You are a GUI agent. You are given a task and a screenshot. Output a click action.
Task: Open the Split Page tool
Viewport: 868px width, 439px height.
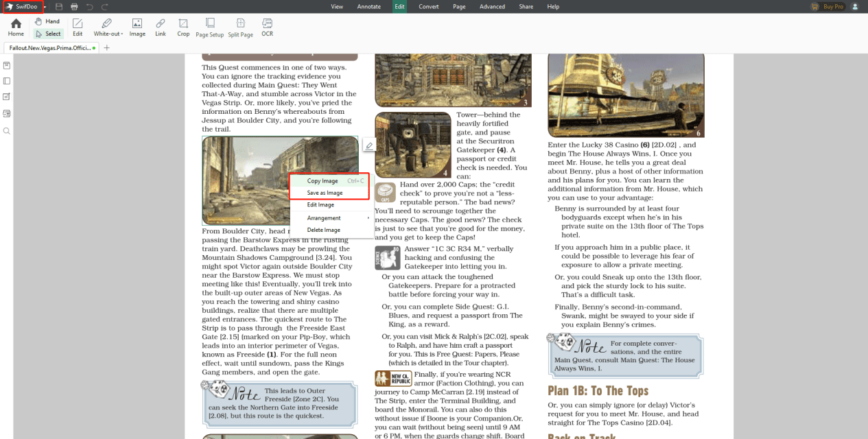click(x=240, y=27)
